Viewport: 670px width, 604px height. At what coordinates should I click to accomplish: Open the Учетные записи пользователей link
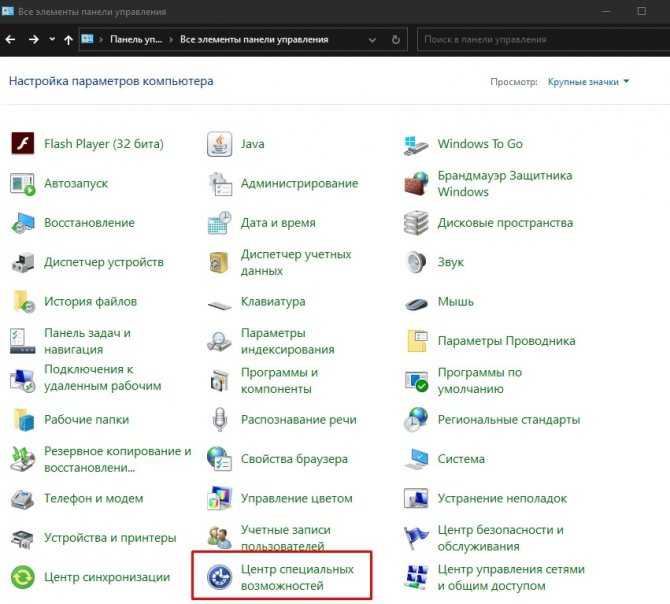[285, 538]
